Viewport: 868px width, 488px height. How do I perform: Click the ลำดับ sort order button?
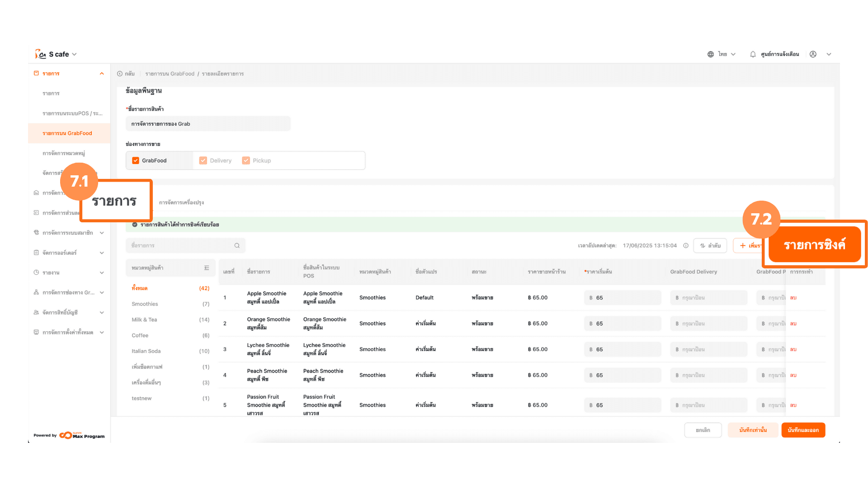[x=710, y=245]
